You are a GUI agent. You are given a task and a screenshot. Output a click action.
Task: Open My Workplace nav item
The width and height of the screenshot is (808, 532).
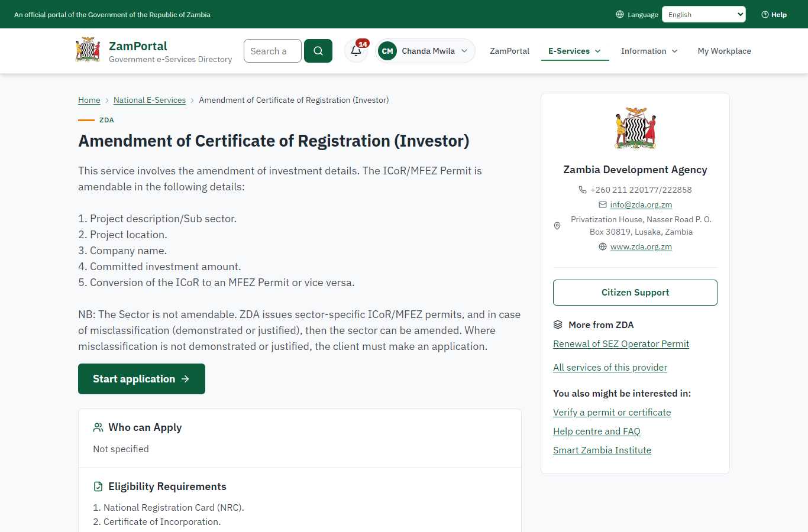point(725,51)
